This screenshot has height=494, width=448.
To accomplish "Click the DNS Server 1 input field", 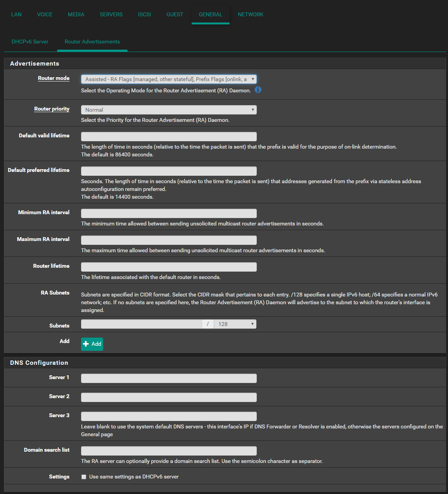I will click(169, 378).
